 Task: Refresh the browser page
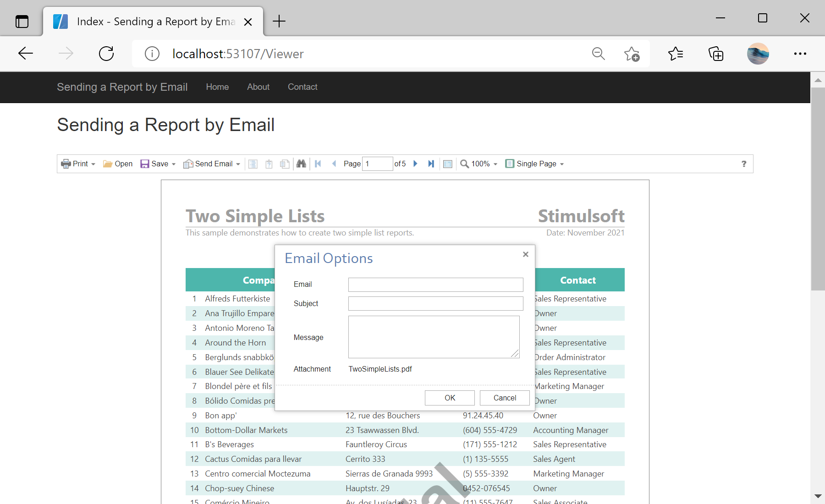[106, 54]
